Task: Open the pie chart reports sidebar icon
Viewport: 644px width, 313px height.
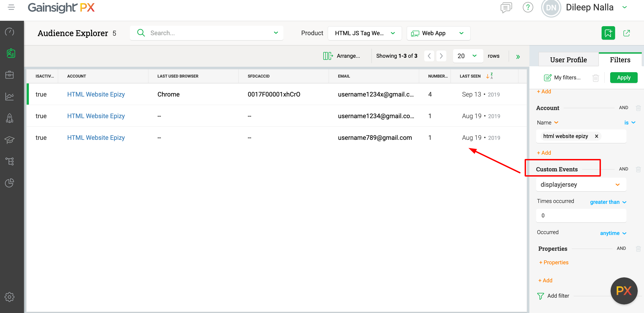Action: [x=10, y=183]
